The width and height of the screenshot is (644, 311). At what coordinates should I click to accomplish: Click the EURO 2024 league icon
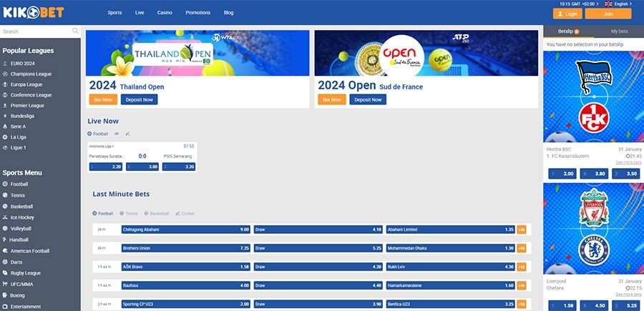(5, 64)
